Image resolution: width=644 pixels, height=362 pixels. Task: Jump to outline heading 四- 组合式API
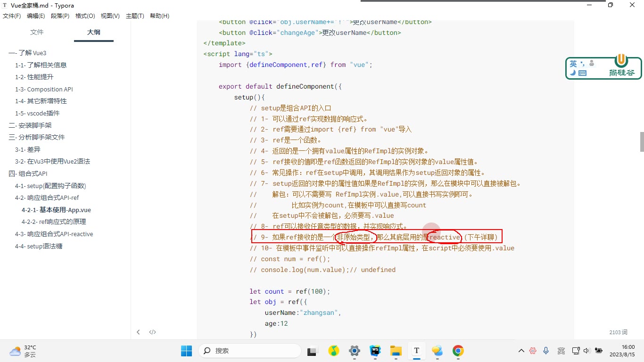click(28, 173)
